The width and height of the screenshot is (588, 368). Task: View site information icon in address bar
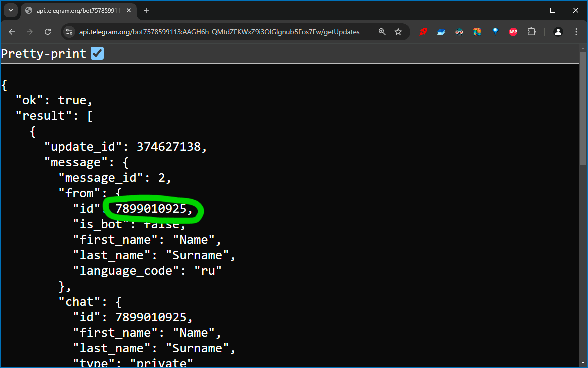(x=69, y=32)
